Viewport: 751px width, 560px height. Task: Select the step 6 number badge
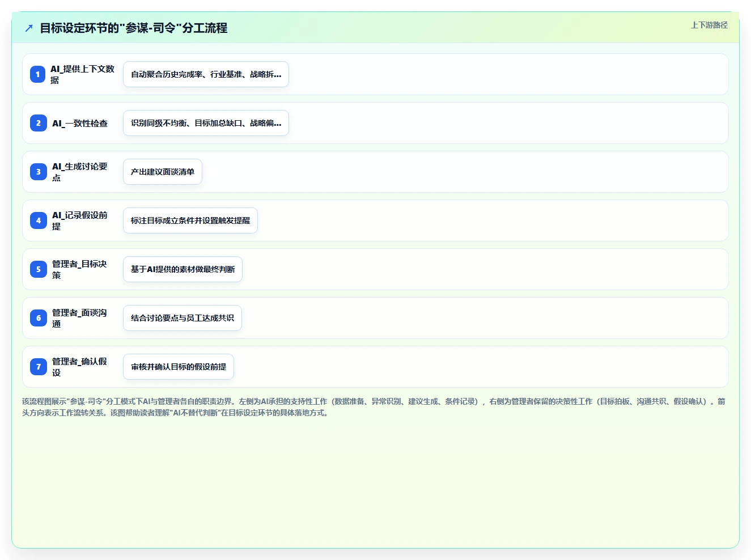coord(39,318)
